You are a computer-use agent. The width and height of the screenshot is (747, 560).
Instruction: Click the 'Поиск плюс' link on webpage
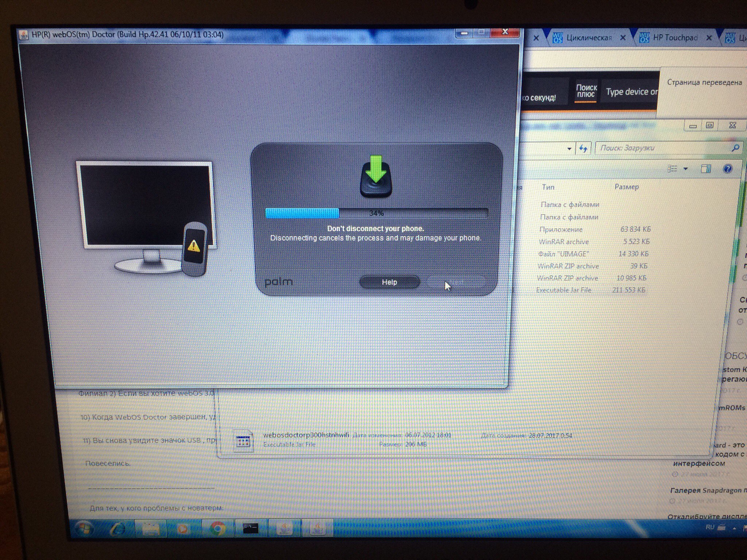click(x=586, y=91)
